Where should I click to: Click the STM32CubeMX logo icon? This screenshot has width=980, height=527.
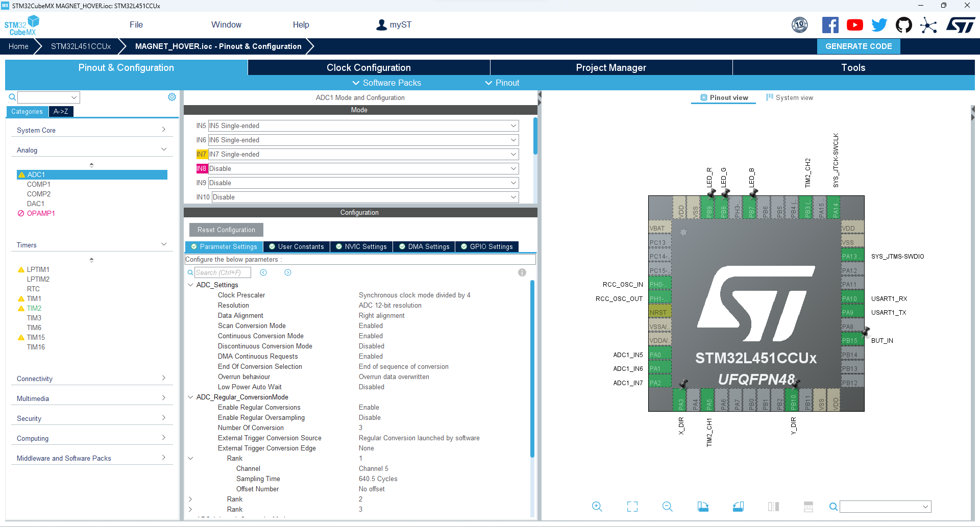22,25
